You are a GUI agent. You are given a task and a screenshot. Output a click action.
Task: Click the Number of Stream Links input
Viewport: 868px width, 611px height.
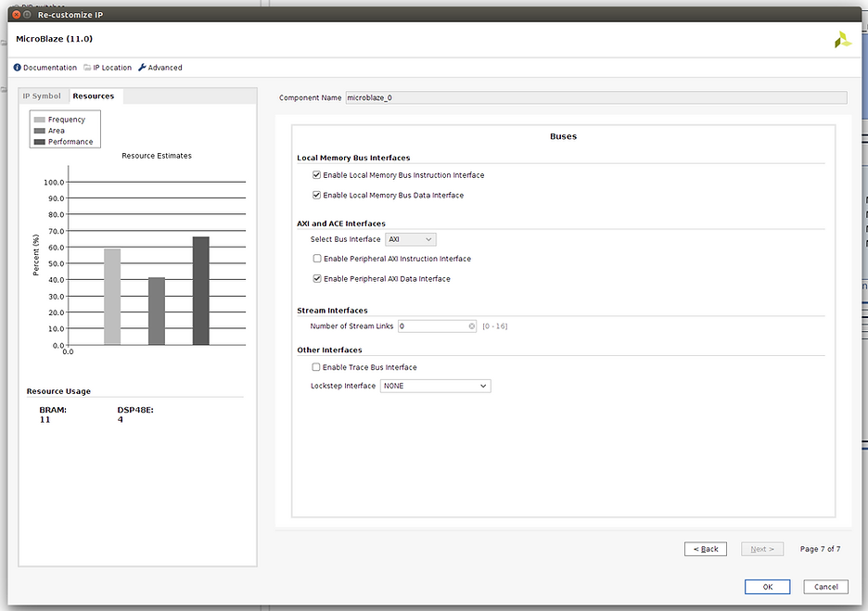point(431,326)
